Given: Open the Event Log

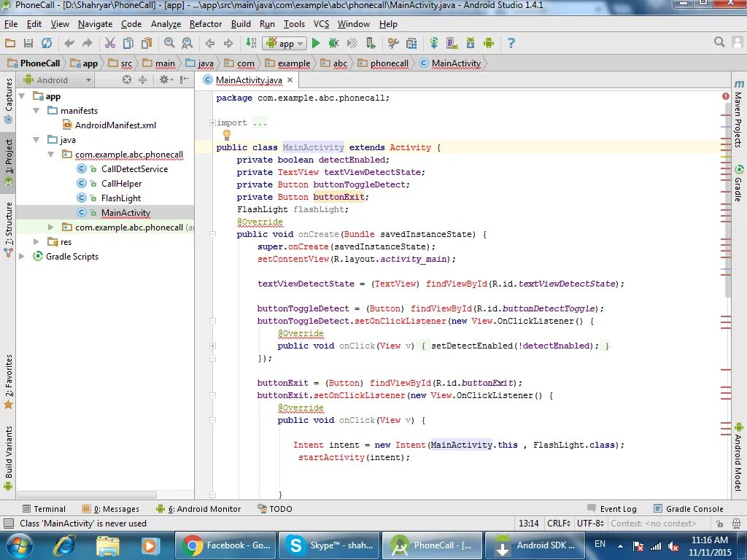Looking at the screenshot, I should [612, 508].
